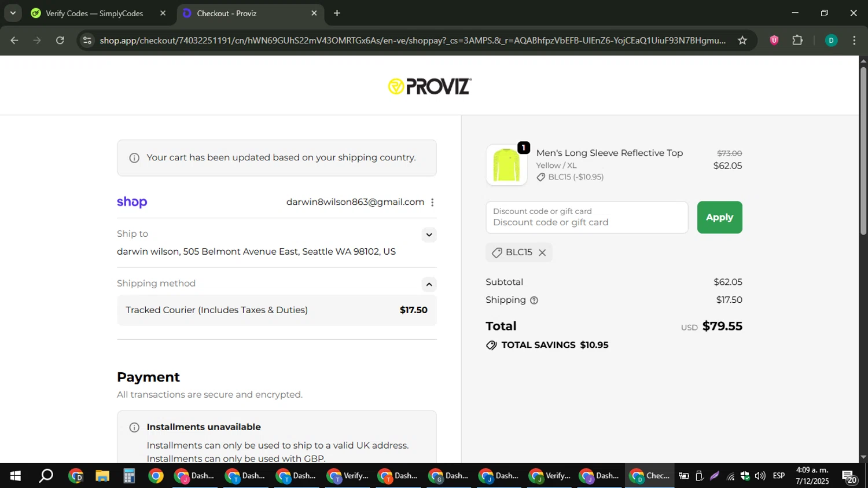Click the Payment heading
The image size is (868, 488).
click(x=148, y=377)
